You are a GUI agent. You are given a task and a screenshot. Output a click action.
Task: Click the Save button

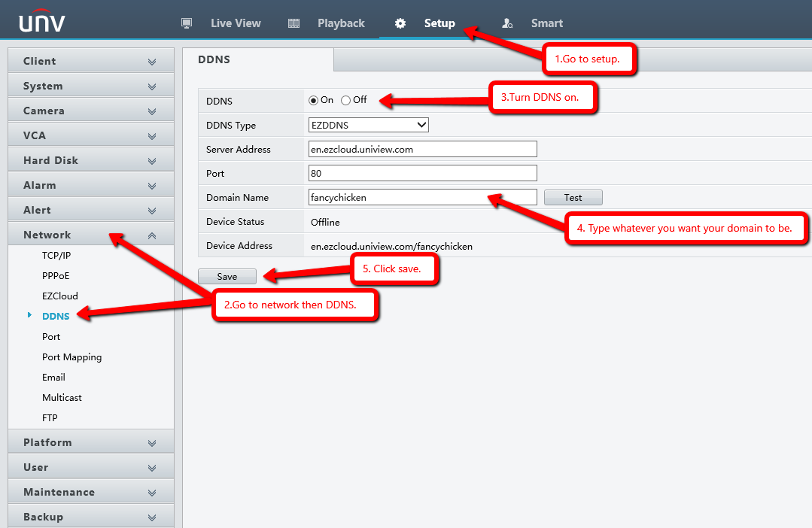coord(227,277)
